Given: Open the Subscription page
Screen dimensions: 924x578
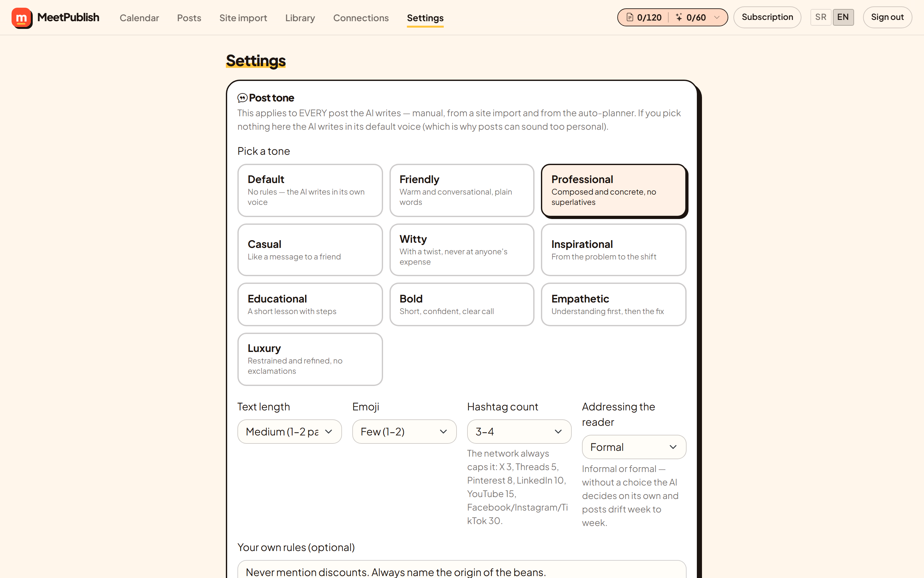Looking at the screenshot, I should tap(767, 17).
